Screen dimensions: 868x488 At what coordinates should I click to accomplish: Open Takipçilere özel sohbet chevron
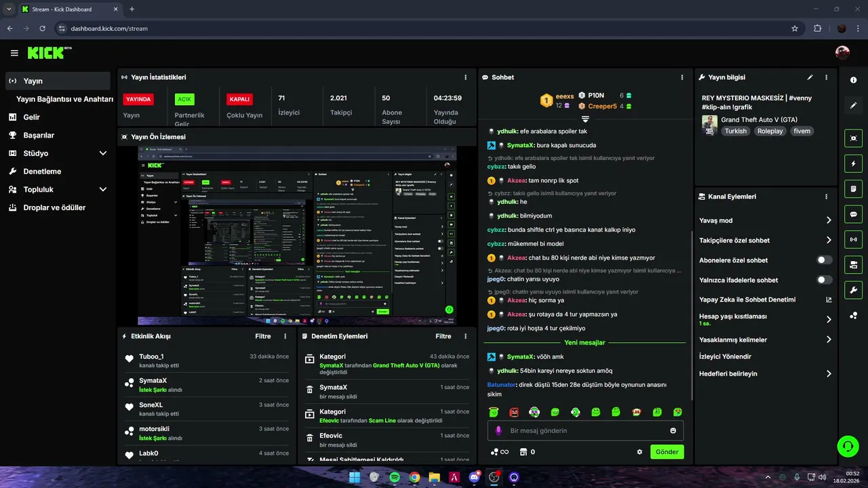(x=829, y=240)
